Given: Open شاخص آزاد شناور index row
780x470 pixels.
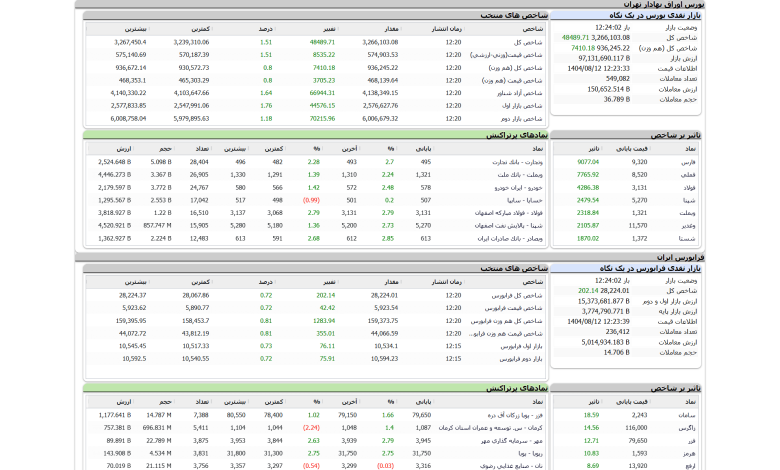Looking at the screenshot, I should pos(523,92).
